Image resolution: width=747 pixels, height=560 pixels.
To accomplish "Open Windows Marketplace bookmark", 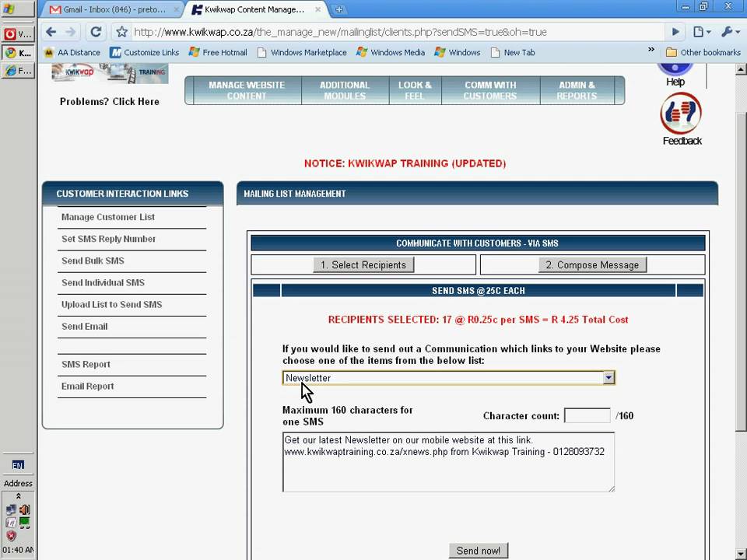I will click(x=302, y=52).
